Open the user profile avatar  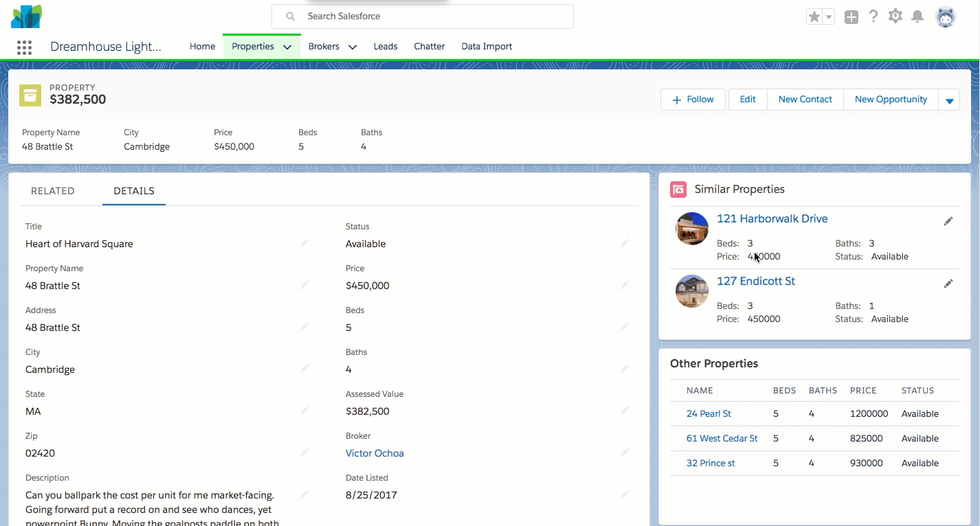point(946,17)
